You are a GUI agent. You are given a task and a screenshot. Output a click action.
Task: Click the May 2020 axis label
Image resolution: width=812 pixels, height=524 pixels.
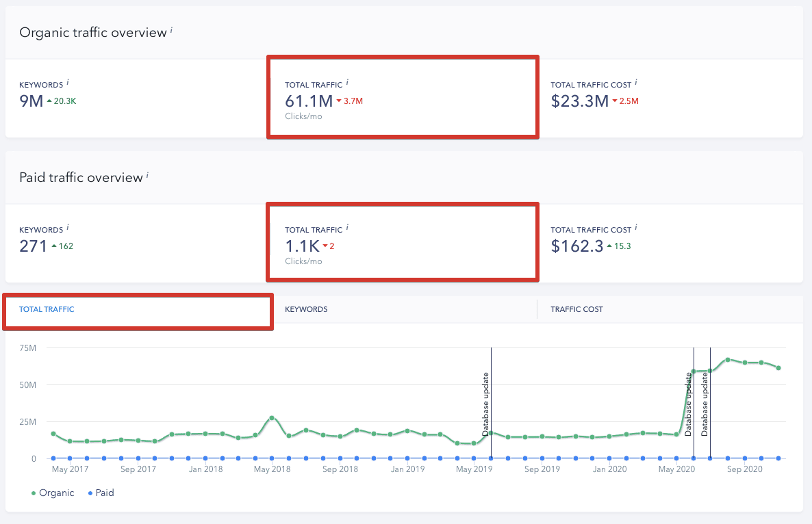676,469
